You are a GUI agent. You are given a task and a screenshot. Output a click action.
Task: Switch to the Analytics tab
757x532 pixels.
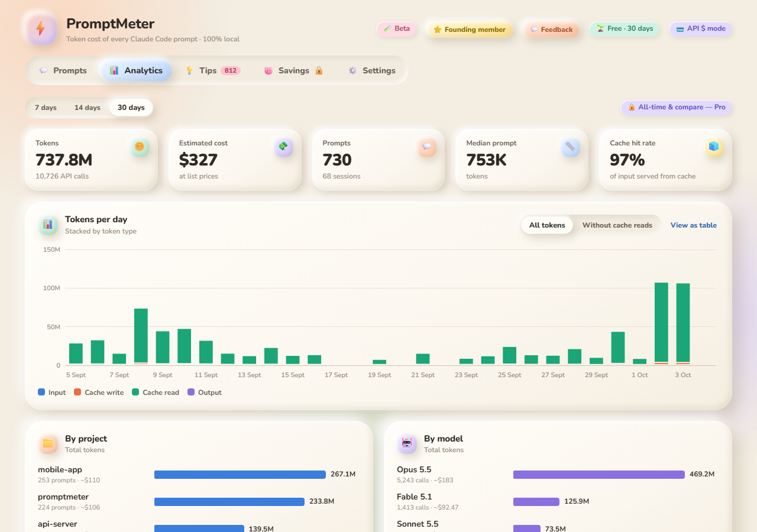pos(135,70)
